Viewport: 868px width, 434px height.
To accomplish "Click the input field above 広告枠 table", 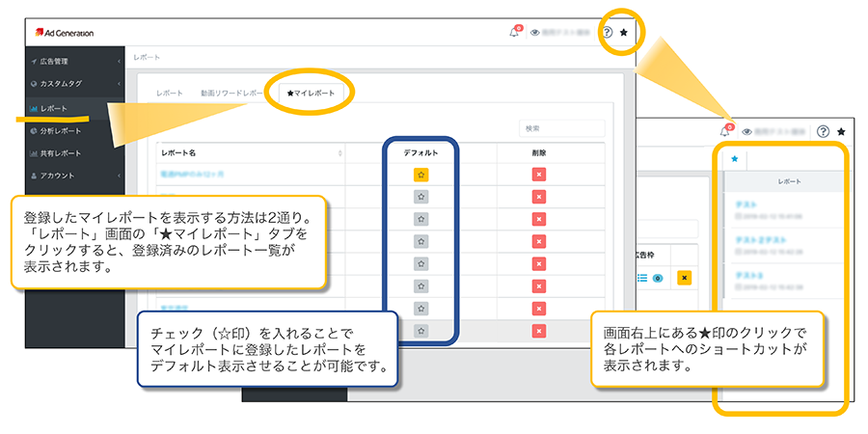I will click(667, 229).
